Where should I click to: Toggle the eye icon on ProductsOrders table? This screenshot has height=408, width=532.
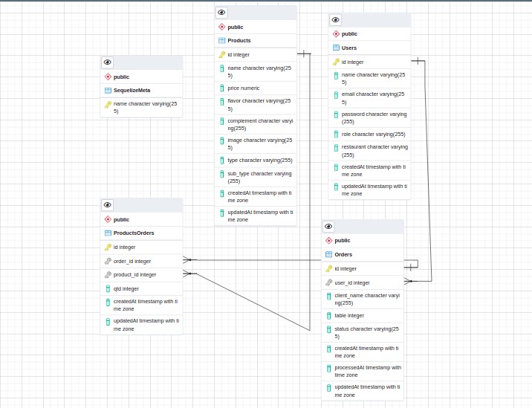[x=108, y=204]
